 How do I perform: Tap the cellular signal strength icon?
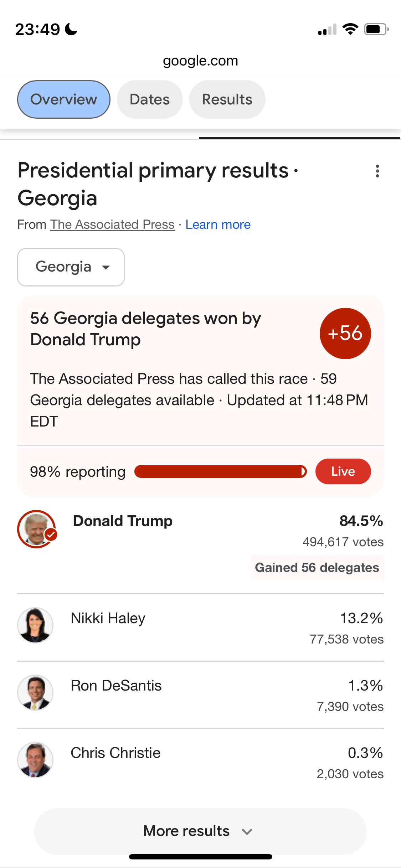327,29
